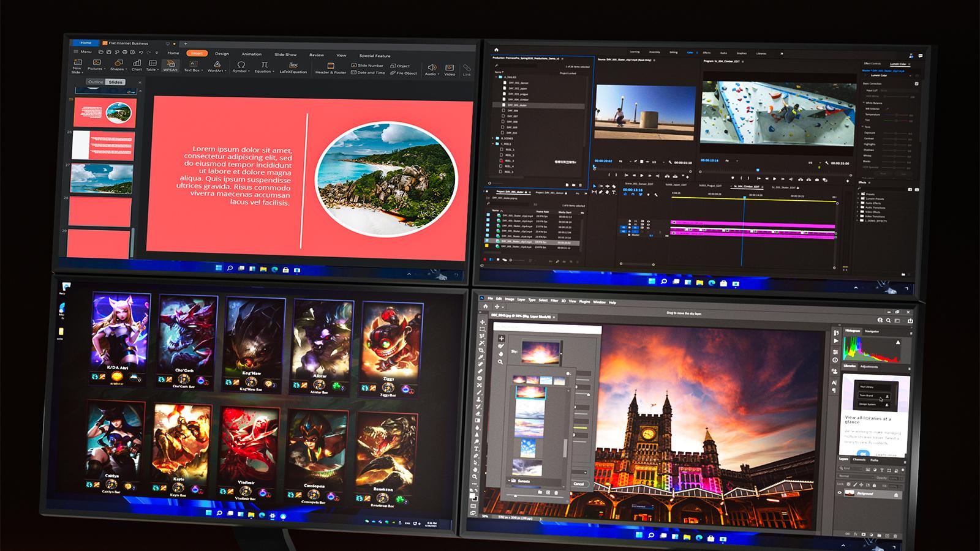This screenshot has height=551, width=980.
Task: Click the playhead on the Premiere timeline ruler
Action: click(744, 197)
